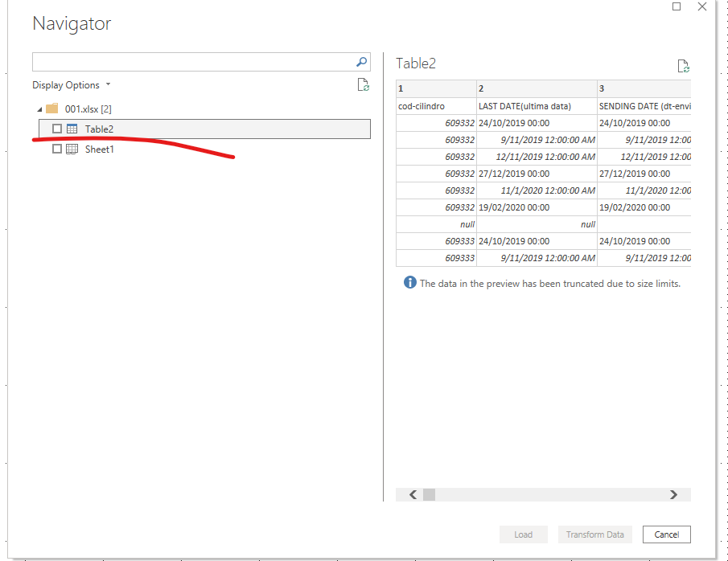Click the Load button
728x561 pixels.
tap(523, 534)
